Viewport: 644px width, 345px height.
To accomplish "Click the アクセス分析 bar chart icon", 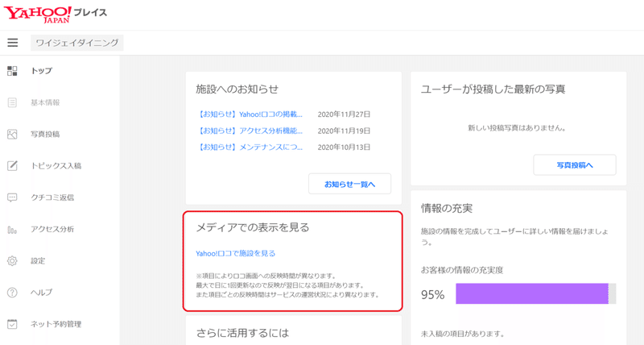I will (x=12, y=230).
